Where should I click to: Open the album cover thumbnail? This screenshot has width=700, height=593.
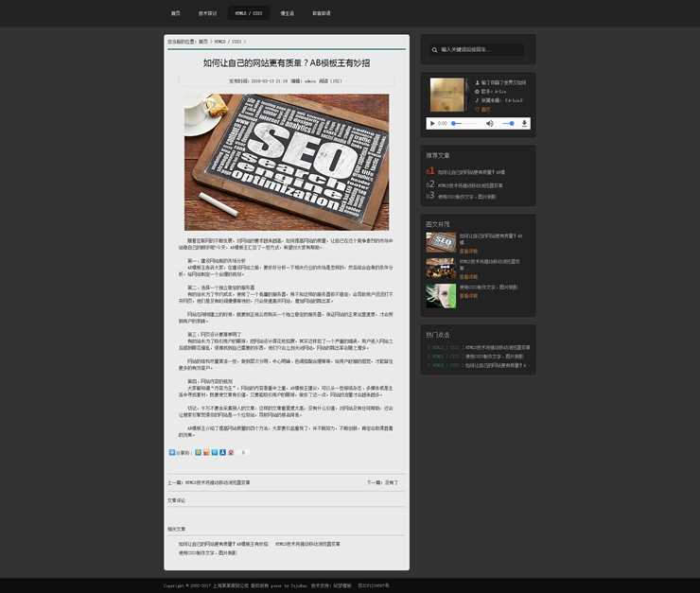coord(447,95)
